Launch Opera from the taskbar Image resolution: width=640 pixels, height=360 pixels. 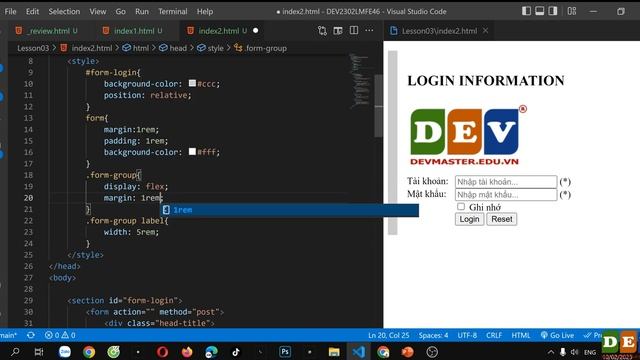(x=162, y=351)
